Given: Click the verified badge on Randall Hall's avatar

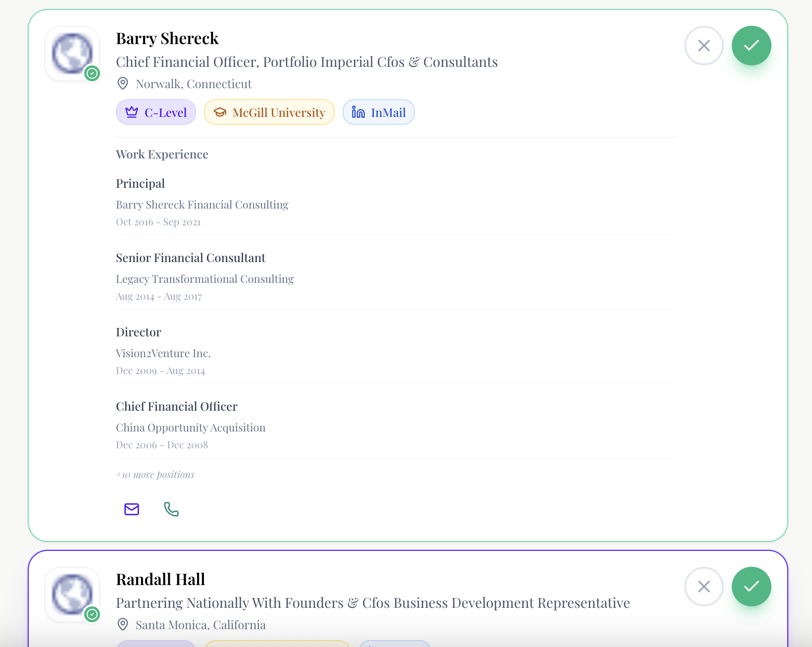Looking at the screenshot, I should point(92,614).
